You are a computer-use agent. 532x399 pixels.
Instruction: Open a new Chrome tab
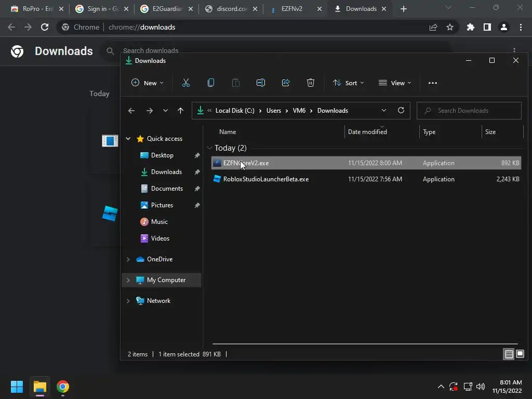click(x=403, y=9)
